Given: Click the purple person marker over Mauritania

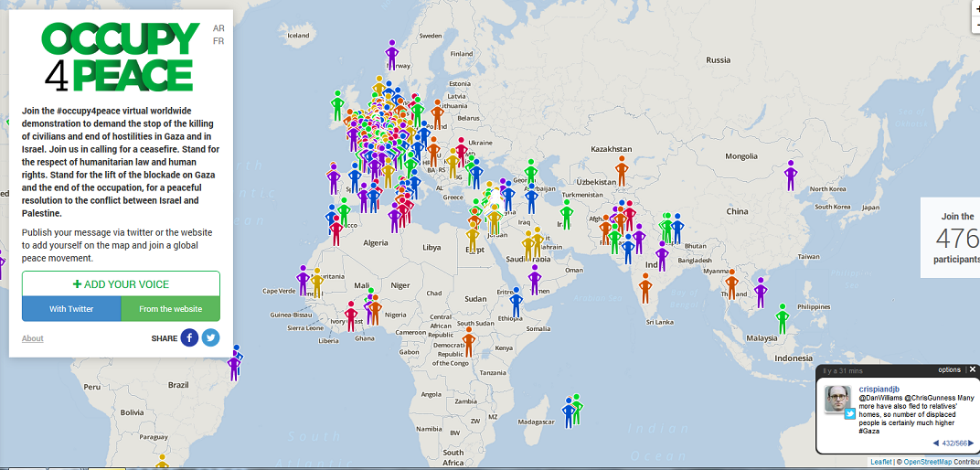Looking at the screenshot, I should [304, 281].
